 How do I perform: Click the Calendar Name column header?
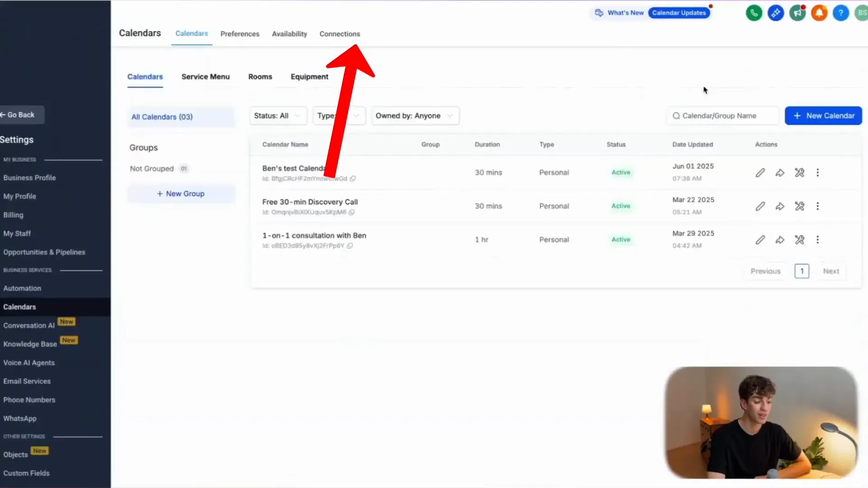(285, 145)
